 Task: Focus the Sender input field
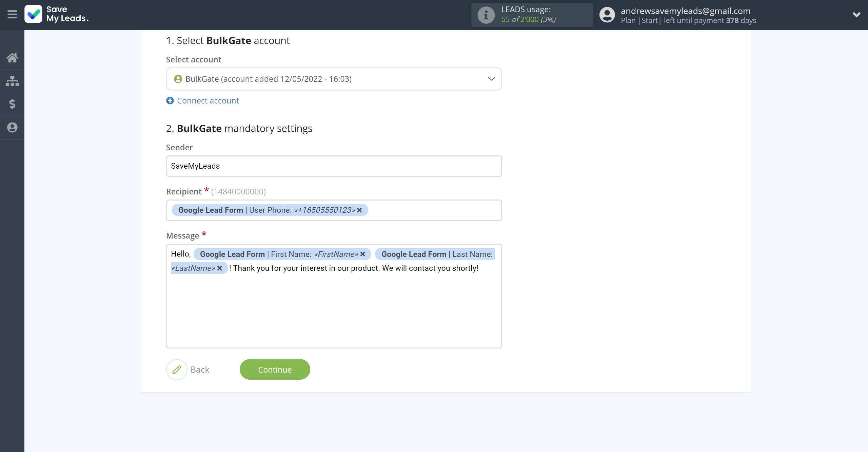click(x=334, y=166)
